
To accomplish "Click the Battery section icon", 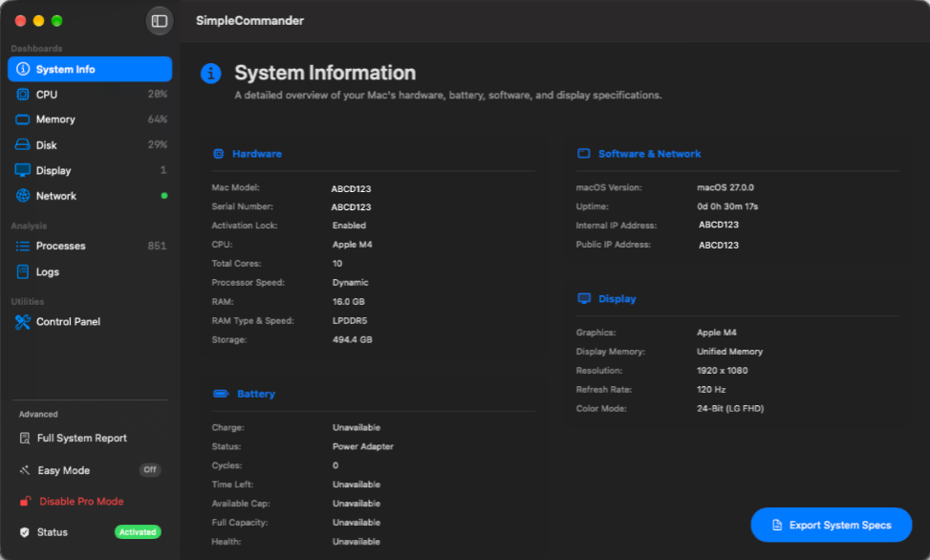I will click(221, 394).
